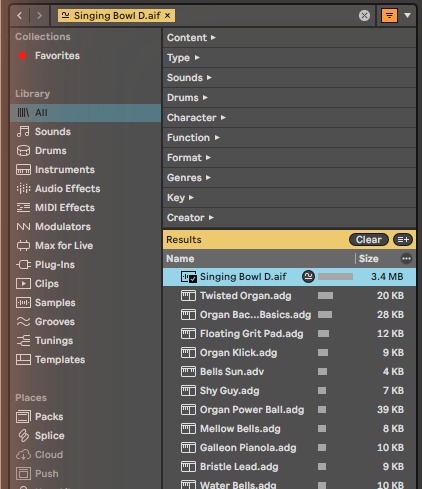Go back in browser history

point(20,15)
